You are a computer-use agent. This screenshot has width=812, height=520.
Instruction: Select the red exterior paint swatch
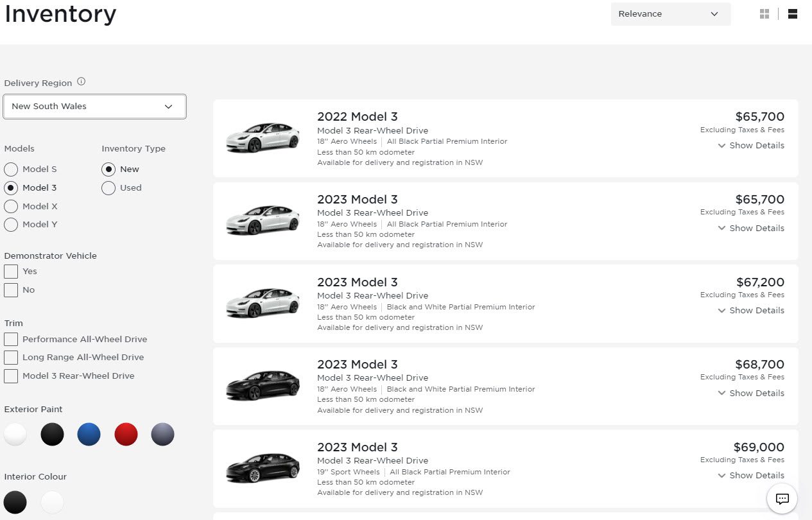(x=126, y=434)
